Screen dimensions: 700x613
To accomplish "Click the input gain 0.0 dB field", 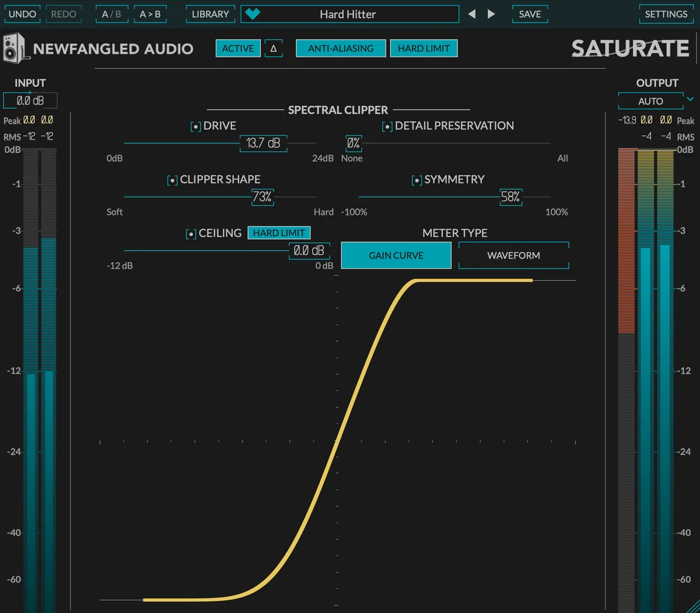I will click(30, 100).
